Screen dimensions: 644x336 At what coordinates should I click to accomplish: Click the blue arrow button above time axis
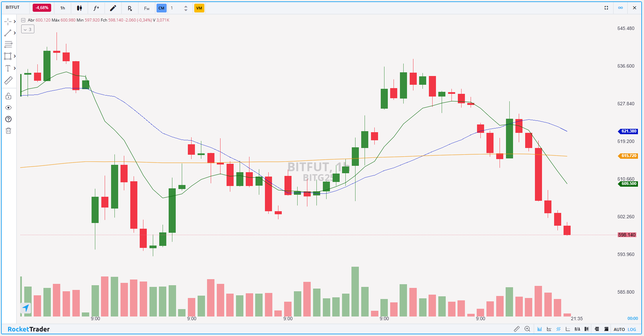click(x=26, y=307)
